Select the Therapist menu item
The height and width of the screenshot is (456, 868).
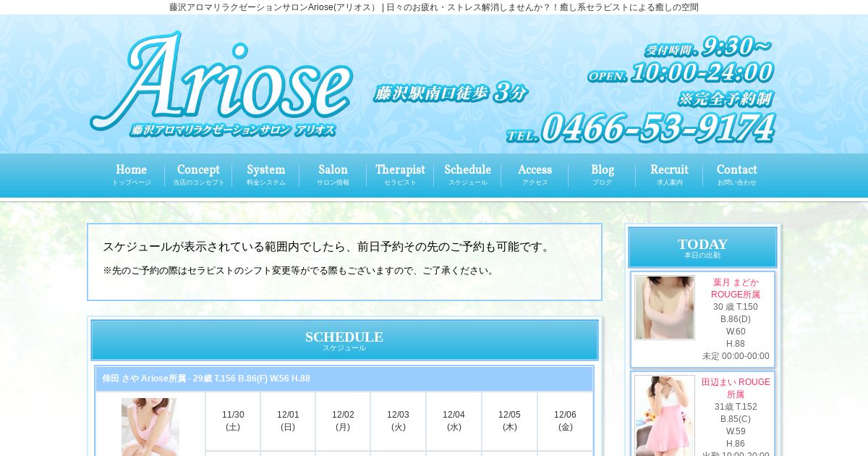pyautogui.click(x=400, y=175)
